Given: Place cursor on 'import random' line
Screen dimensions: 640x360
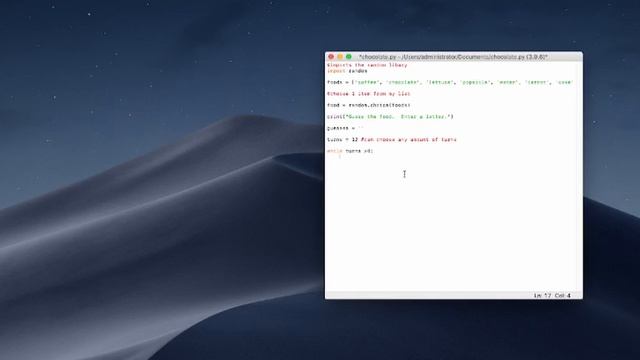Looking at the screenshot, I should 347,71.
